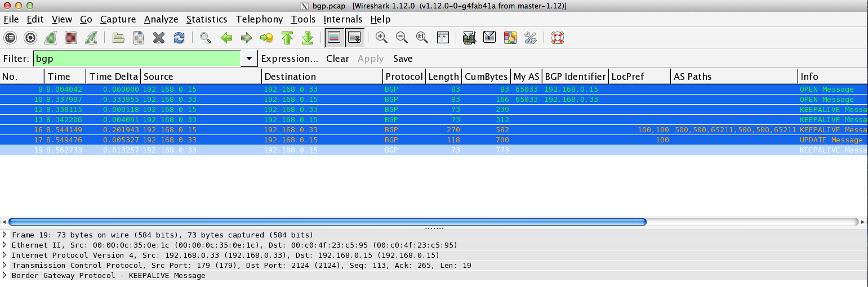The image size is (868, 287).
Task: Jump to the first packet
Action: pos(287,38)
